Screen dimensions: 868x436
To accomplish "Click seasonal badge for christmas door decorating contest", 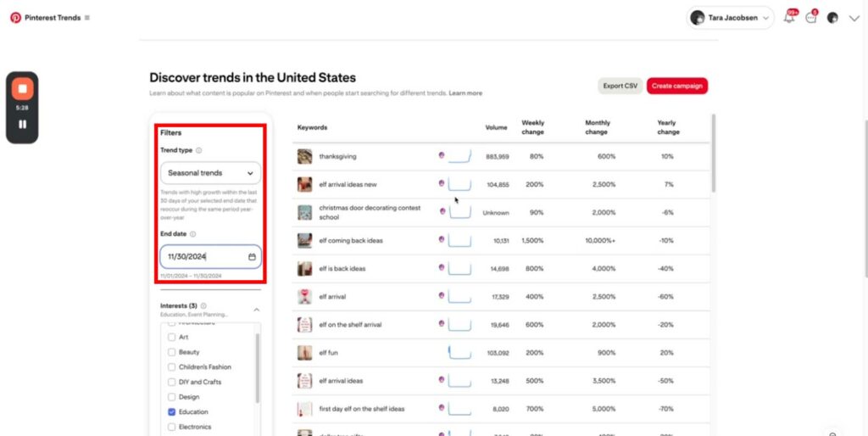I will pyautogui.click(x=442, y=211).
